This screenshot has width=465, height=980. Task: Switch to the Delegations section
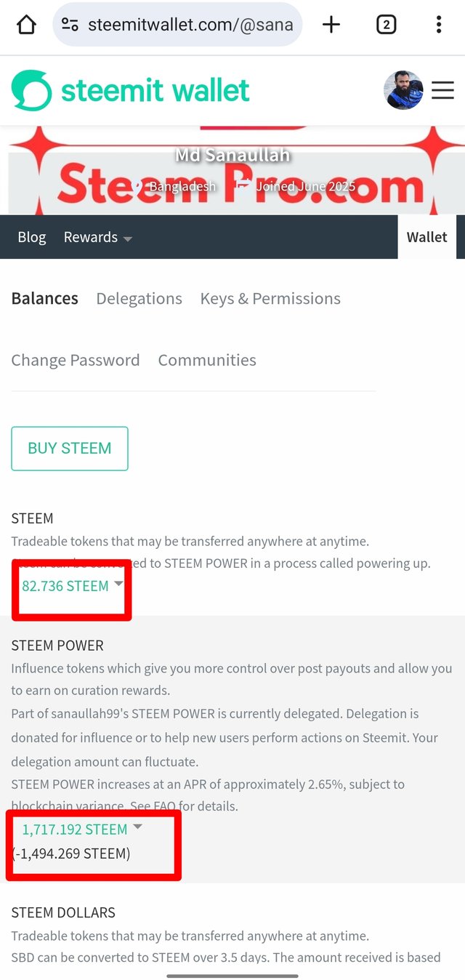pos(139,299)
